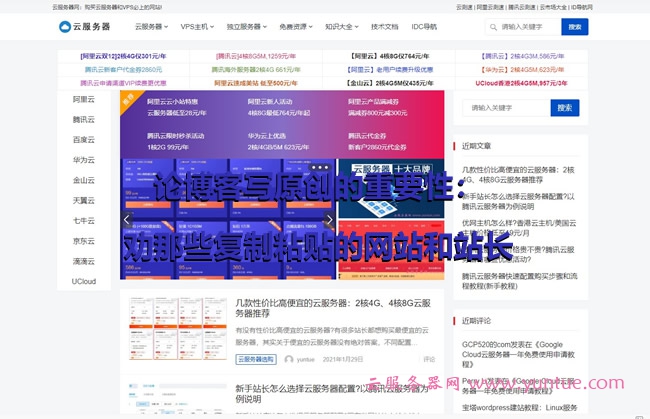Select 阿里云 in the left category list
Screen dimensions: 650x419
[x=84, y=100]
